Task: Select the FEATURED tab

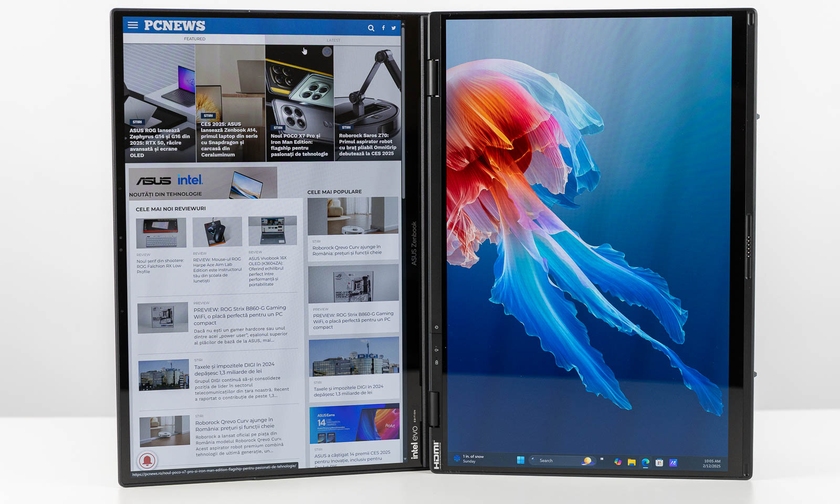Action: coord(195,39)
